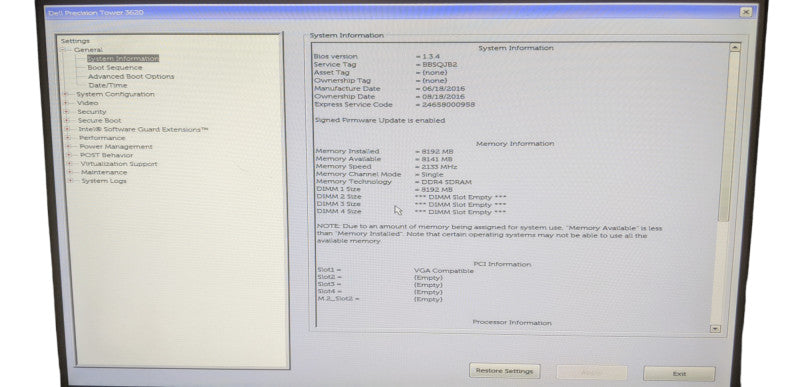Click Memory Technology value DDR4 SDRAM
The image size is (800, 387).
point(446,182)
